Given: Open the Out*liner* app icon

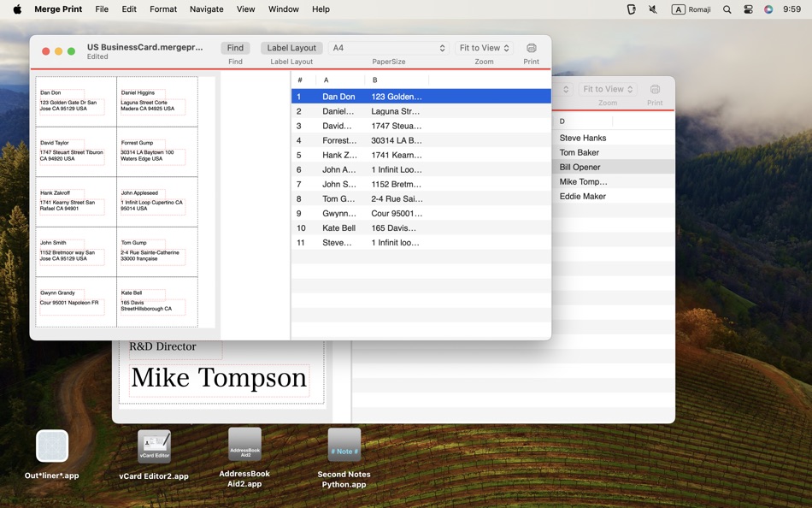Looking at the screenshot, I should [x=51, y=446].
